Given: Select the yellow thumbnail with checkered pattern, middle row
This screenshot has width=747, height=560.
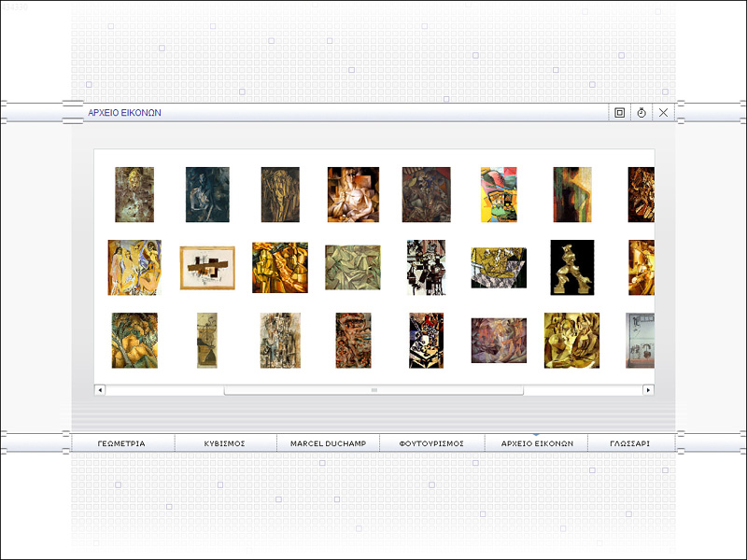Looking at the screenshot, I should coord(499,268).
